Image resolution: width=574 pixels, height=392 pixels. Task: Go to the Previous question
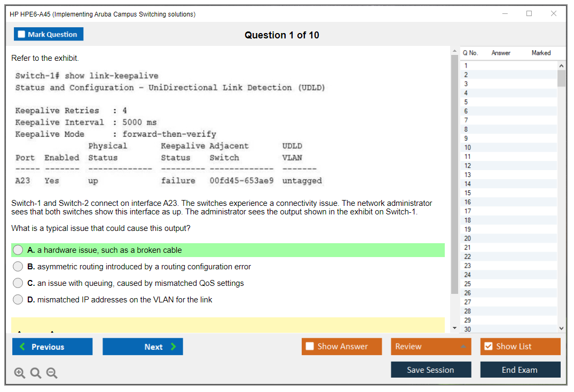(52, 347)
